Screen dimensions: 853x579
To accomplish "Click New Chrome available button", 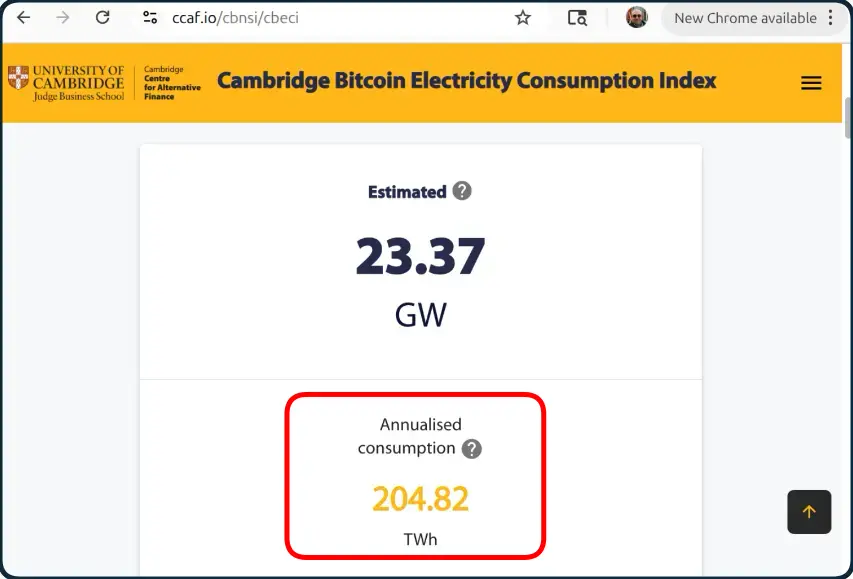I will click(x=745, y=19).
